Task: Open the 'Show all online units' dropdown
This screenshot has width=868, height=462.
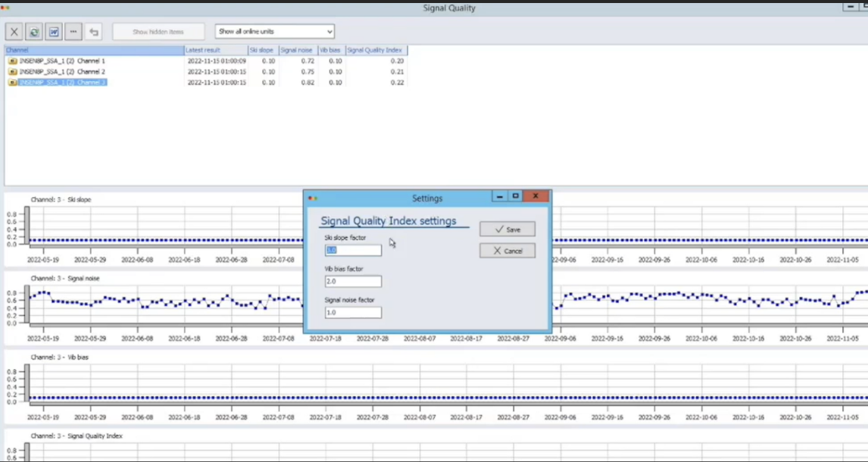Action: click(x=275, y=32)
